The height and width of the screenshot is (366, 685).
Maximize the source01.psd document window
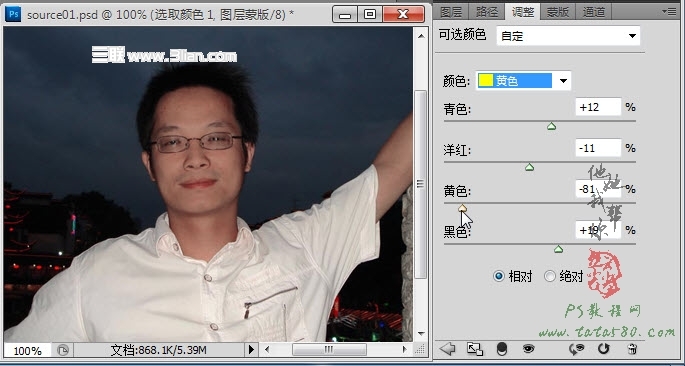coord(370,15)
